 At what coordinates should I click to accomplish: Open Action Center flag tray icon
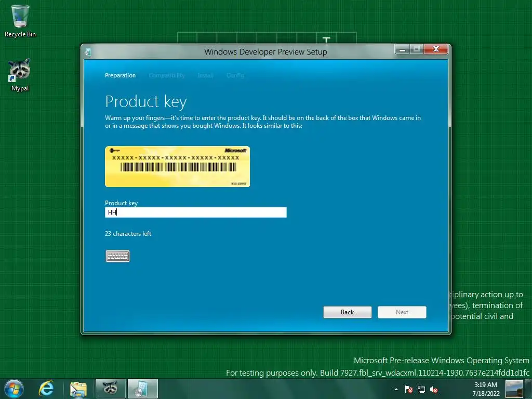[409, 389]
